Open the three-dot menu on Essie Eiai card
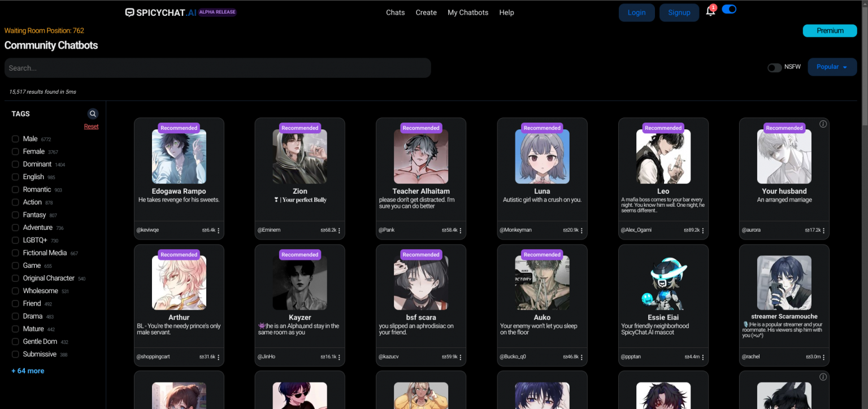The height and width of the screenshot is (409, 868). point(703,357)
